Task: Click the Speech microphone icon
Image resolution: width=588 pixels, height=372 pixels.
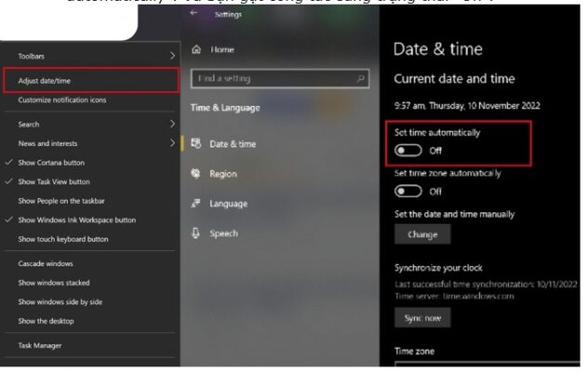Action: coord(196,233)
